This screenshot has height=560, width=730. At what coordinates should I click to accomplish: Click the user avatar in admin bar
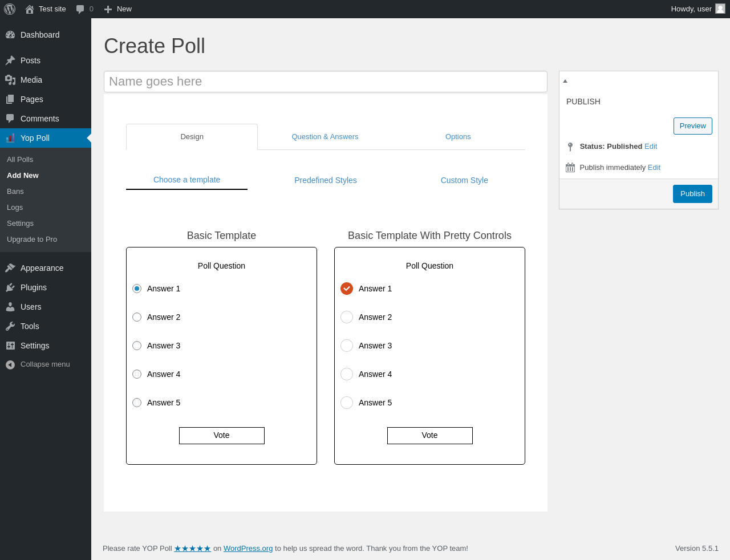tap(720, 9)
